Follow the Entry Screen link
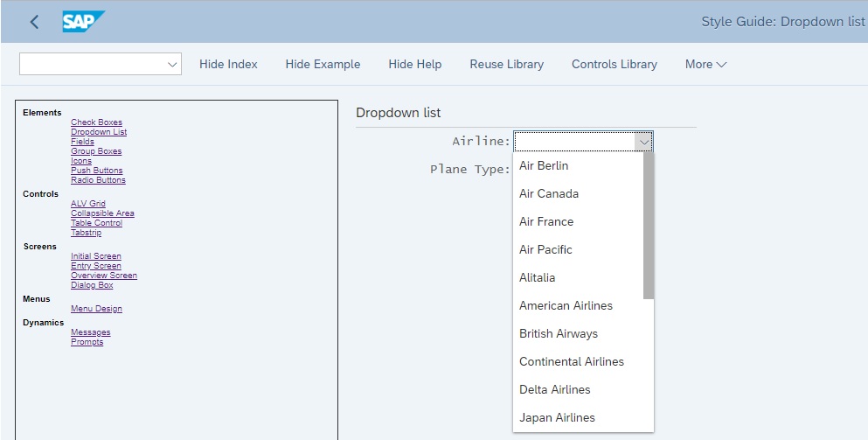The image size is (868, 440). (96, 265)
